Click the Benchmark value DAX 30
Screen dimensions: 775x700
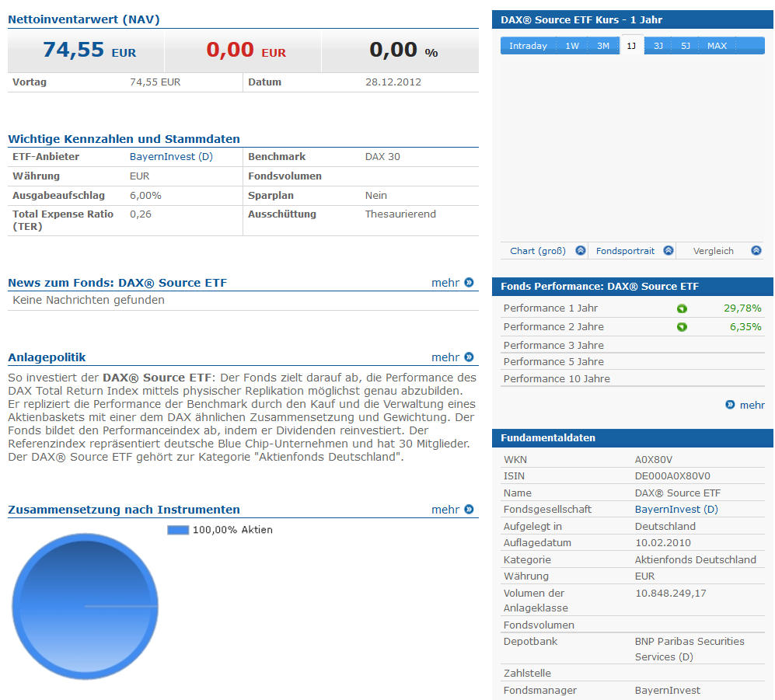pyautogui.click(x=382, y=157)
